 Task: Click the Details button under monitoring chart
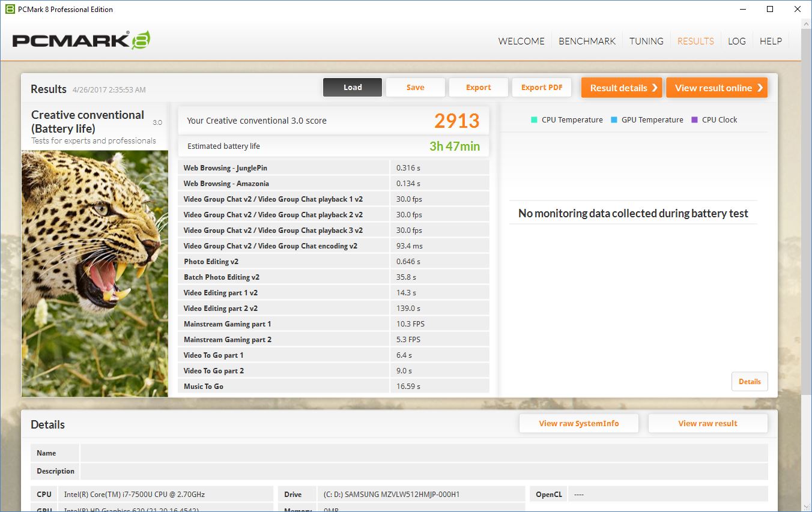pos(749,382)
